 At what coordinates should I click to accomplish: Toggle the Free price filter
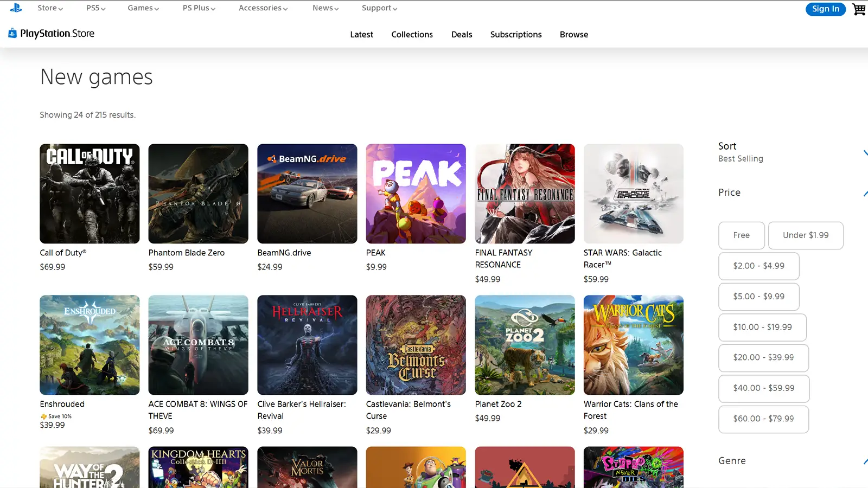(742, 235)
